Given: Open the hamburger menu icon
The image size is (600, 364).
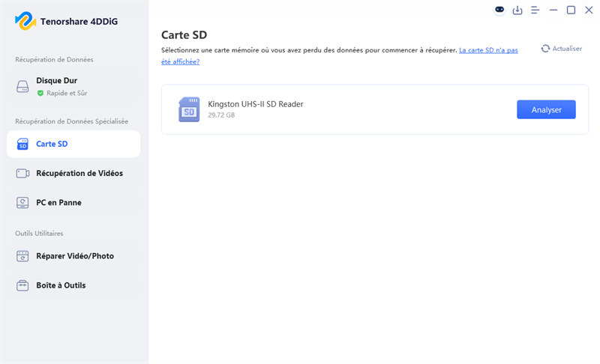Looking at the screenshot, I should (x=535, y=10).
